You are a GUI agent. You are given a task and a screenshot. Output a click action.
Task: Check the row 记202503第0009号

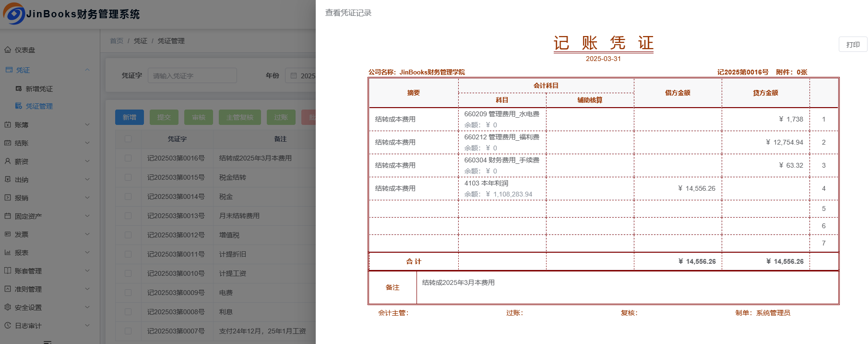click(x=128, y=292)
